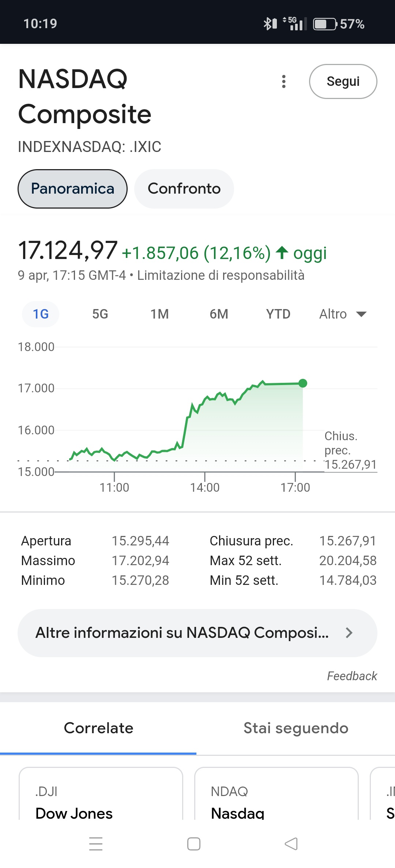This screenshot has width=395, height=868.
Task: Expand the Altro range dropdown
Action: 343,314
